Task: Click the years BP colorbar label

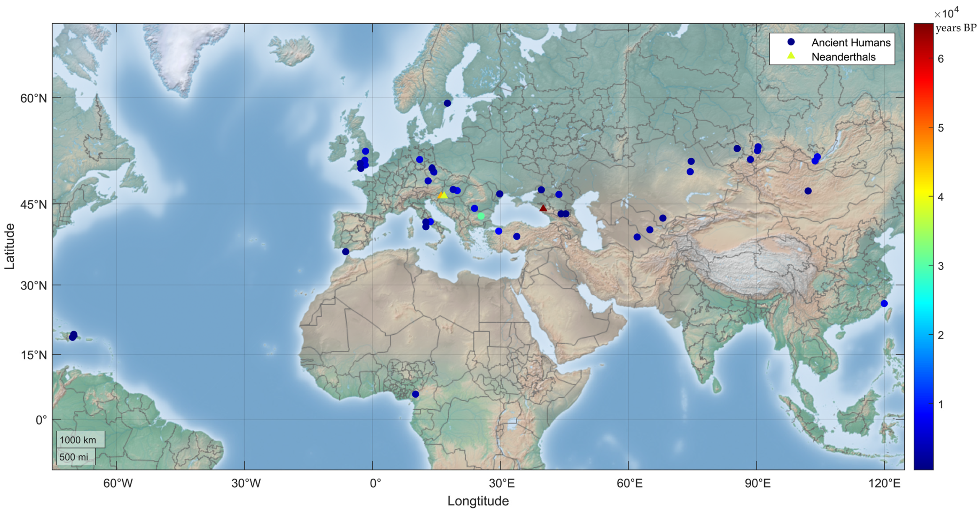Action: 956,28
